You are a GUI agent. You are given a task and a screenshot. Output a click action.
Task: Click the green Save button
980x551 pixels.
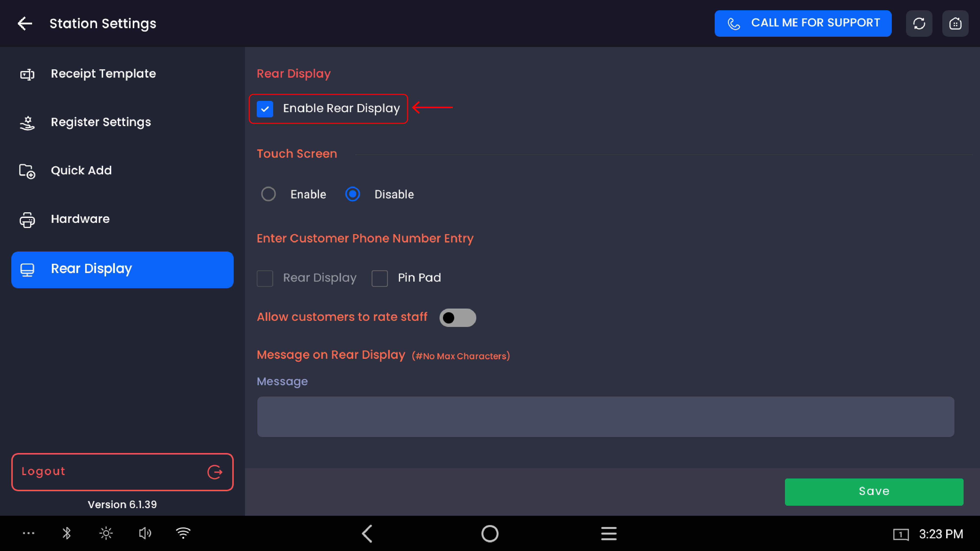[874, 492]
